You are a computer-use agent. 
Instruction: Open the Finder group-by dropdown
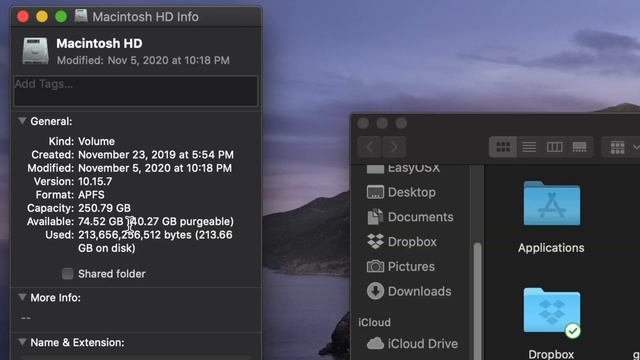pyautogui.click(x=621, y=147)
